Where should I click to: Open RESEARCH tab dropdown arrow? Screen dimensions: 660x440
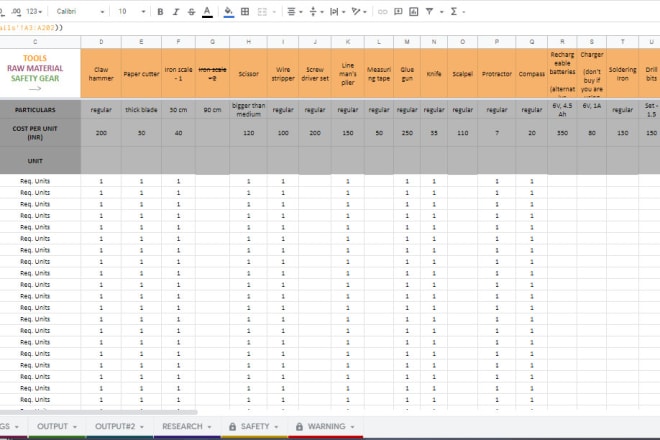(x=209, y=427)
